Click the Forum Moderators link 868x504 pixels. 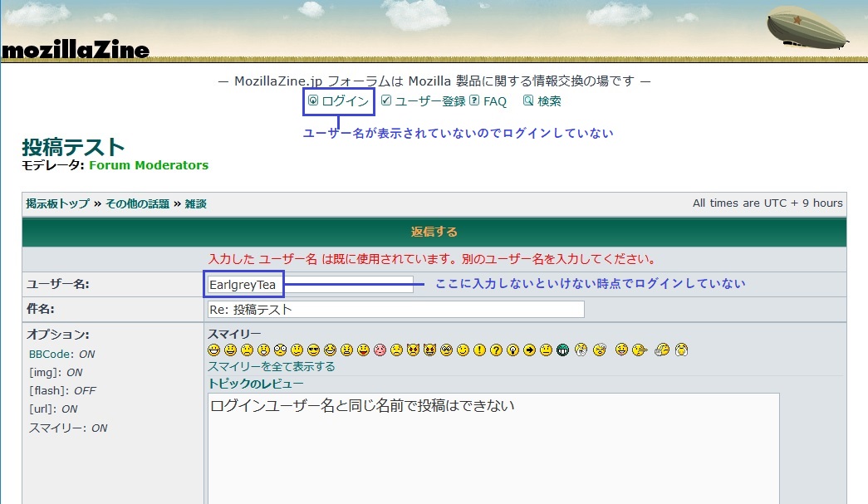149,165
